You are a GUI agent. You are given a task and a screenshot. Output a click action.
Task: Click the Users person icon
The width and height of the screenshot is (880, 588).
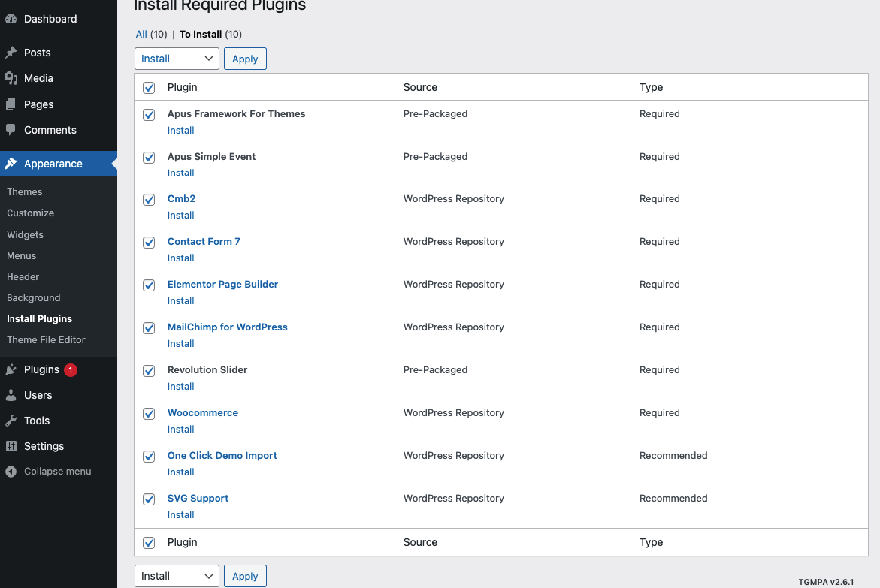11,395
